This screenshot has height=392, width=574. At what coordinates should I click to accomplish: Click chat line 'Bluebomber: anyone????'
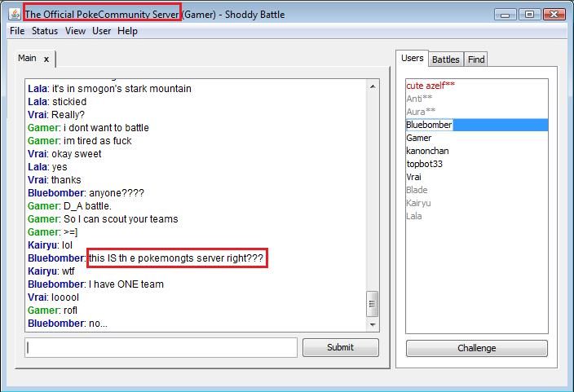86,193
